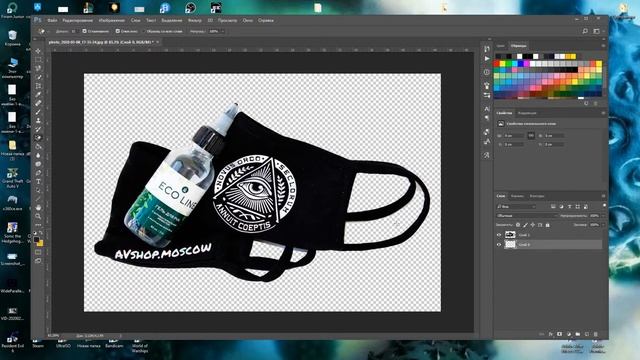
Task: Open the Корзина desktop icon
Action: point(13,38)
